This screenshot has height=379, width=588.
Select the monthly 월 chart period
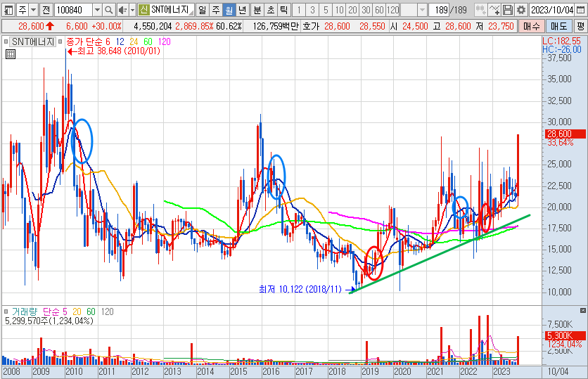(x=229, y=10)
